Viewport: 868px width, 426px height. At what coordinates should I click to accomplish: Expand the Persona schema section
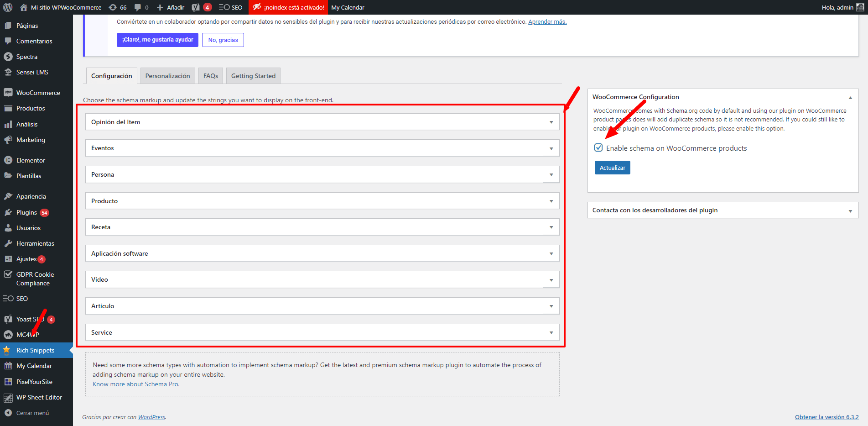(322, 174)
